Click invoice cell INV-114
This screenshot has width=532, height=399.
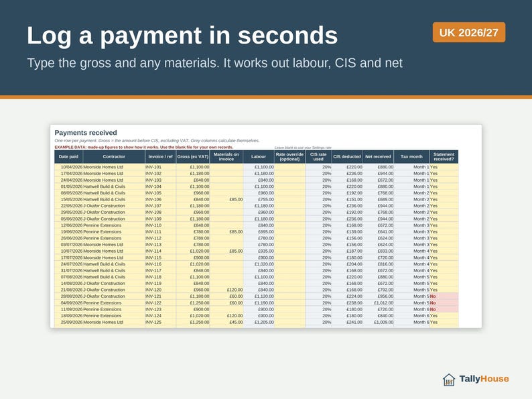[161, 251]
